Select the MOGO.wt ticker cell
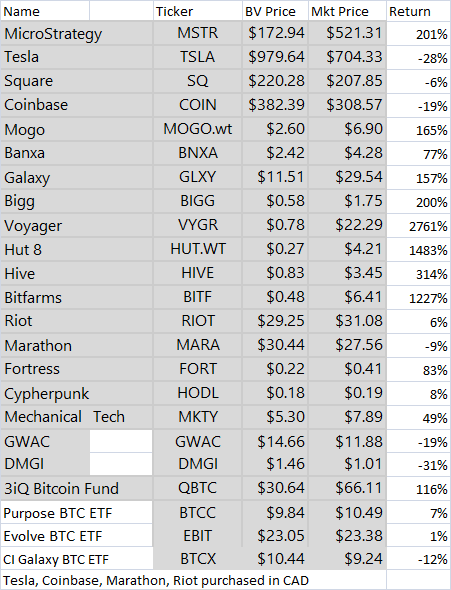This screenshot has width=451, height=590. pos(197,129)
